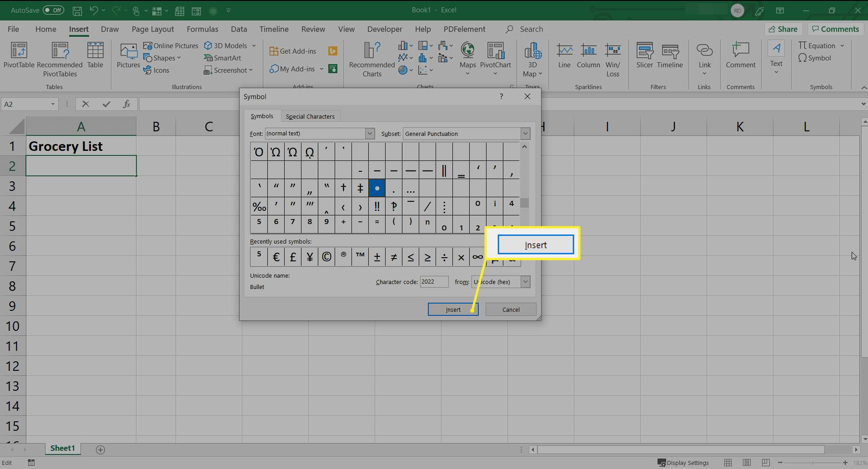Add a Comment from the ribbon

(x=741, y=55)
